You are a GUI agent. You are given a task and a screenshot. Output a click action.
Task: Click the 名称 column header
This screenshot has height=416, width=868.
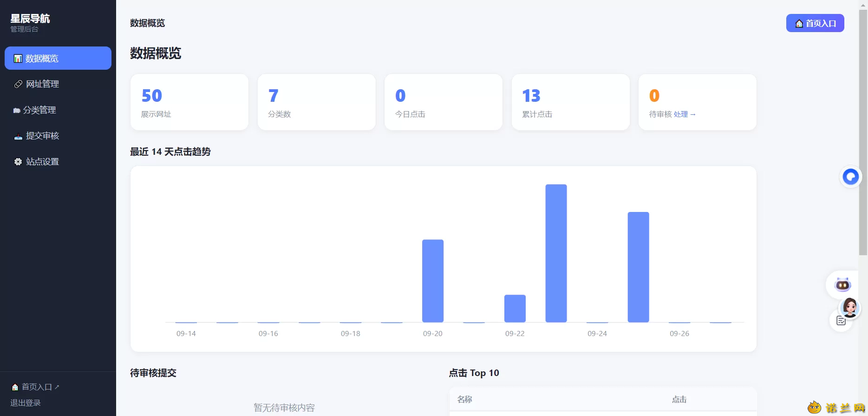[x=464, y=399]
